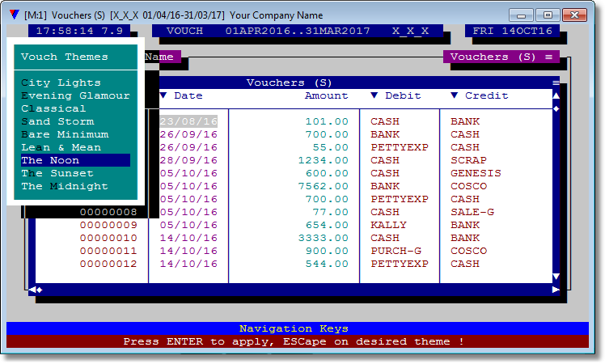Click the horizontal scrollbar left arrow
The height and width of the screenshot is (364, 605).
click(x=32, y=290)
